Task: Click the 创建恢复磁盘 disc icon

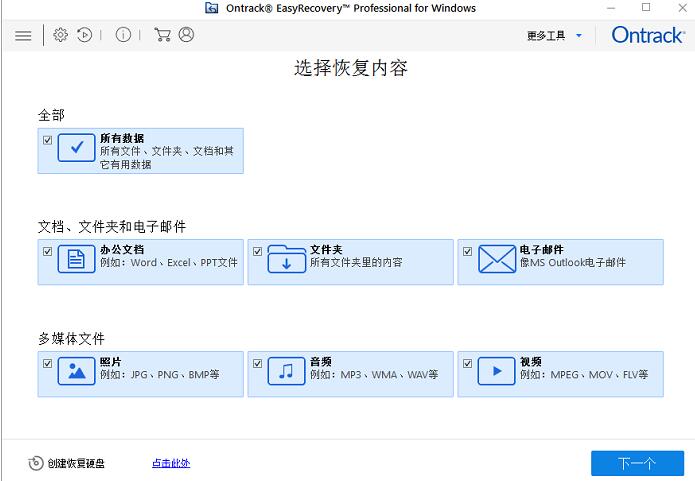Action: (x=35, y=463)
